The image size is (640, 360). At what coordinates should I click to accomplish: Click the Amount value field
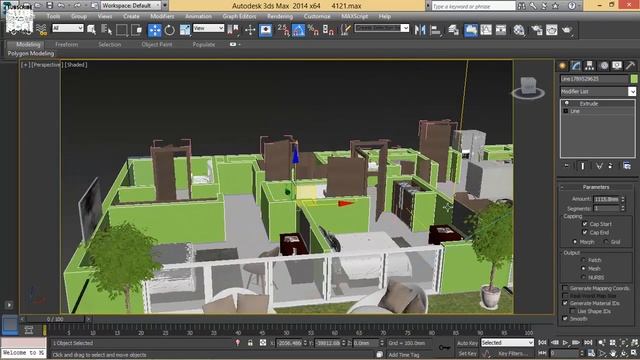pyautogui.click(x=606, y=199)
